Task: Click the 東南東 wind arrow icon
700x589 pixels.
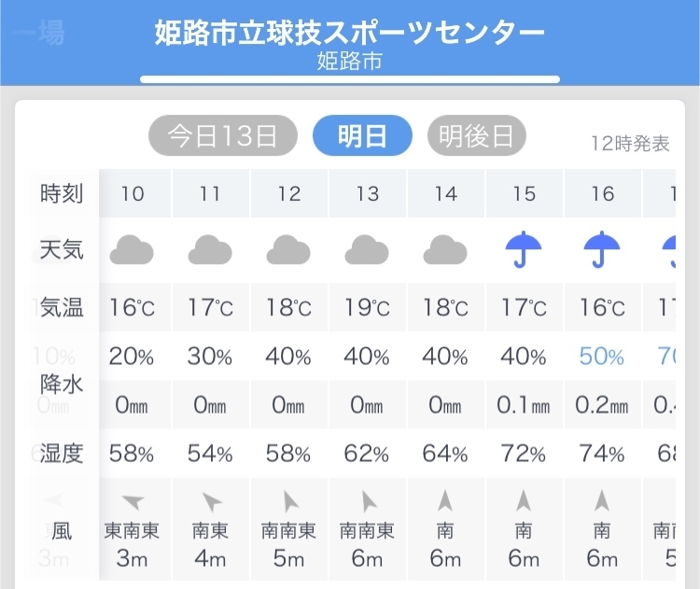Action: coord(133,501)
